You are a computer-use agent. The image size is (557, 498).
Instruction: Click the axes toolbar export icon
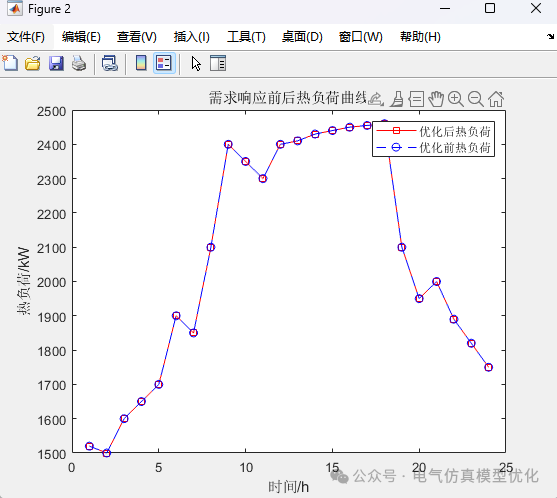375,99
